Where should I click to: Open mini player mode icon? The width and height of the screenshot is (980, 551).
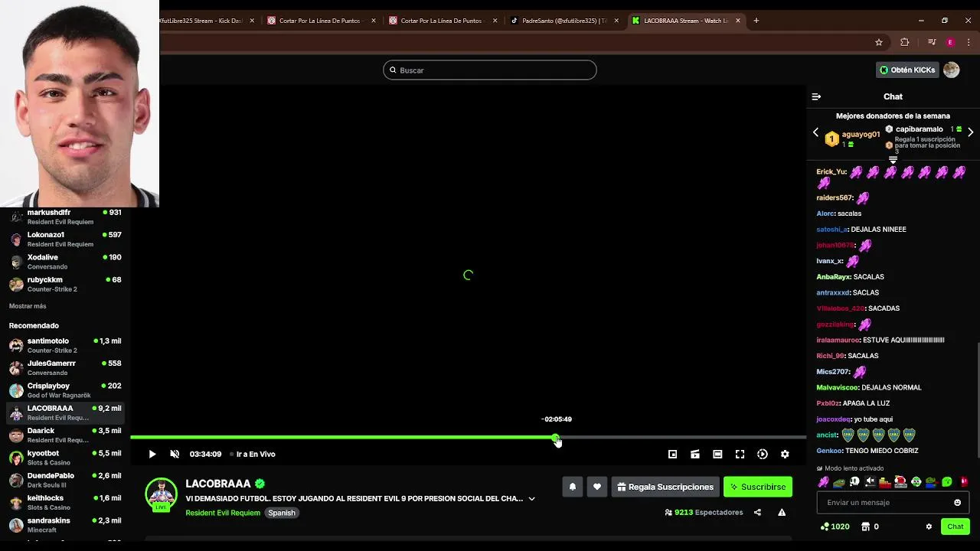(672, 454)
